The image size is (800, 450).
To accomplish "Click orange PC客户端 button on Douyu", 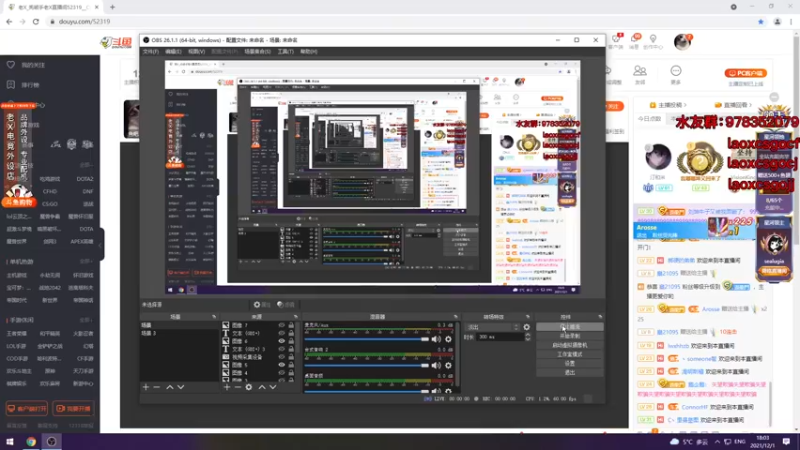I will (x=745, y=73).
